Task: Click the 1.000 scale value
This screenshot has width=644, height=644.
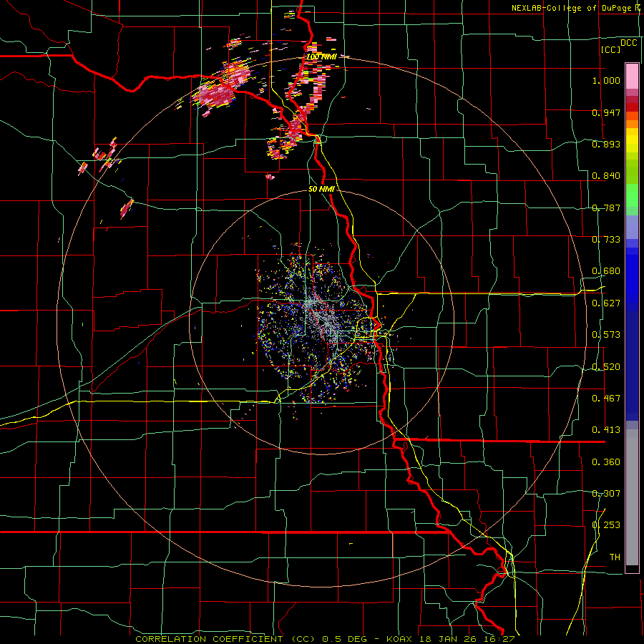Action: tap(606, 80)
